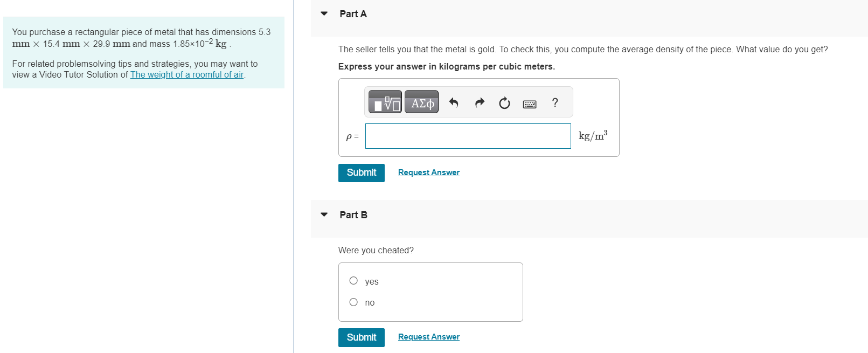
Task: Click the Part A header label
Action: point(353,14)
